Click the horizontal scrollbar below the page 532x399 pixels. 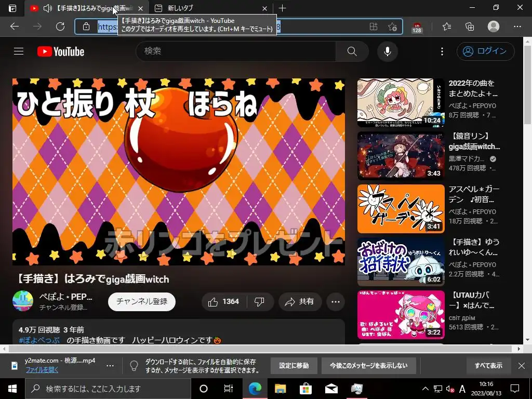coord(261,349)
